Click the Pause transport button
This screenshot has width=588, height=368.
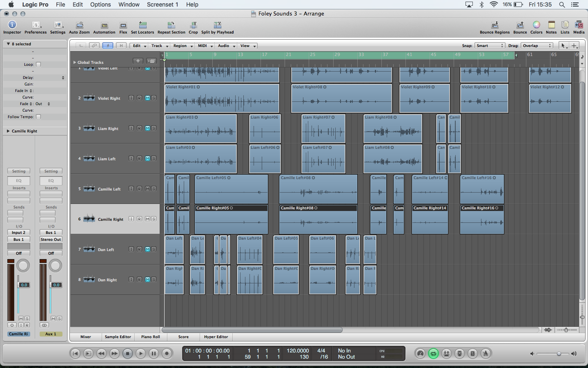[154, 354]
